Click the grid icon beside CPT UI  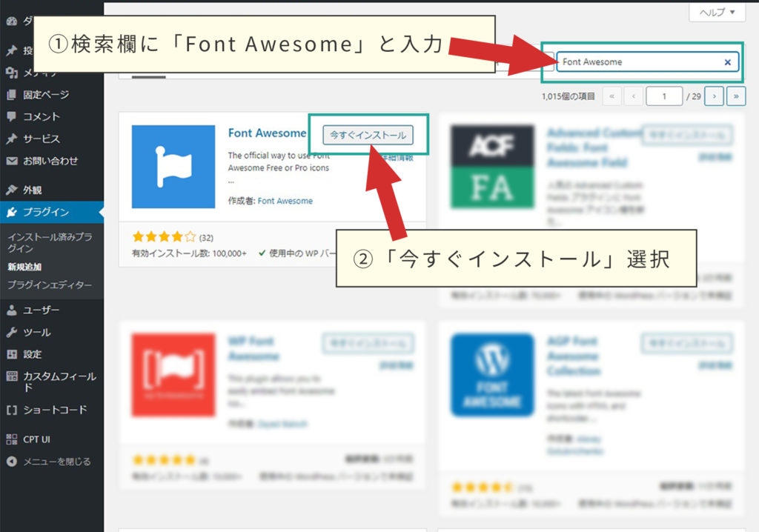12,439
